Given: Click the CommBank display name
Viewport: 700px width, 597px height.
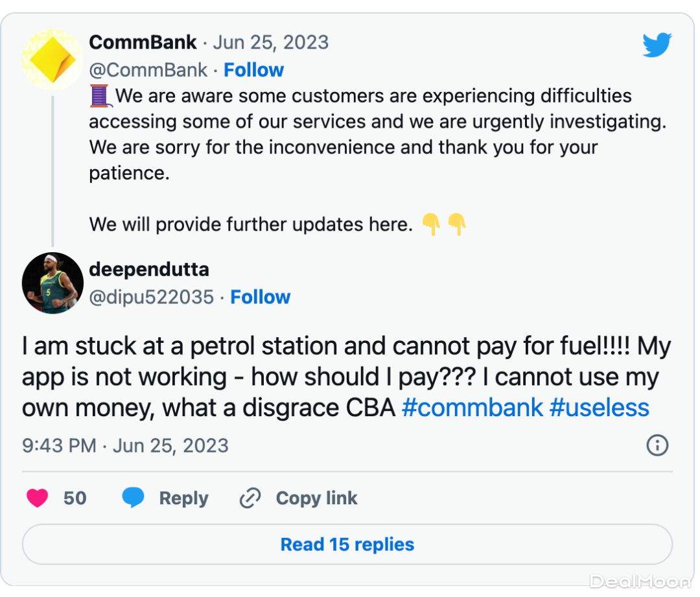Looking at the screenshot, I should click(143, 43).
